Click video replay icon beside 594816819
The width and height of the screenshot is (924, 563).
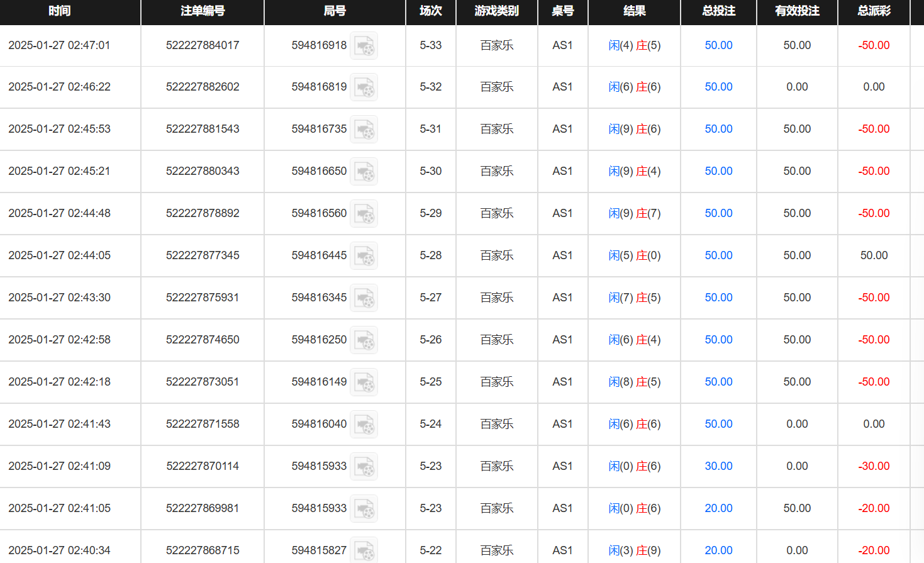[364, 87]
